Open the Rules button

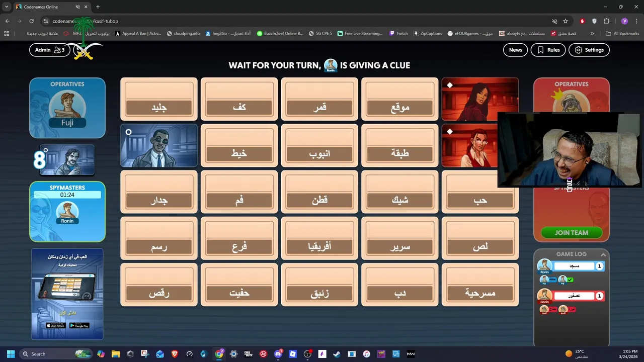tap(548, 50)
